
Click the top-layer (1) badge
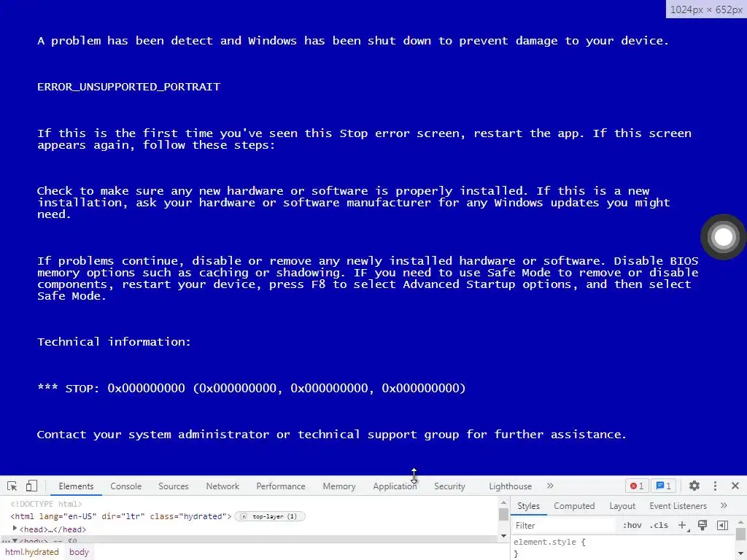270,516
